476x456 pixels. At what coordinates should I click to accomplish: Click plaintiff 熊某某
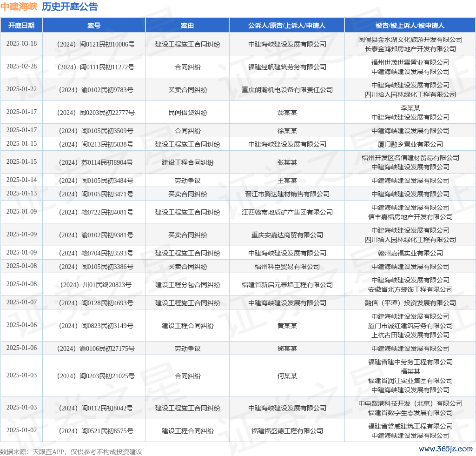click(287, 349)
